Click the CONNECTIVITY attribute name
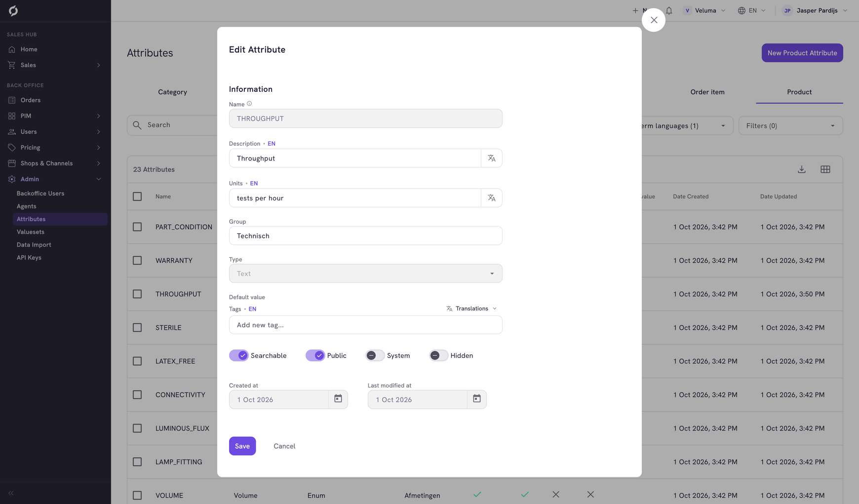Screen dimensions: 859x504 point(180,395)
